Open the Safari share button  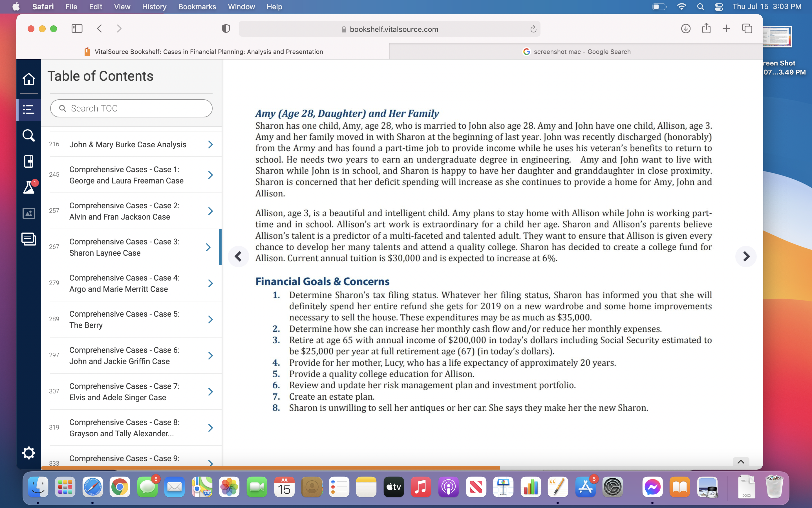click(x=706, y=28)
